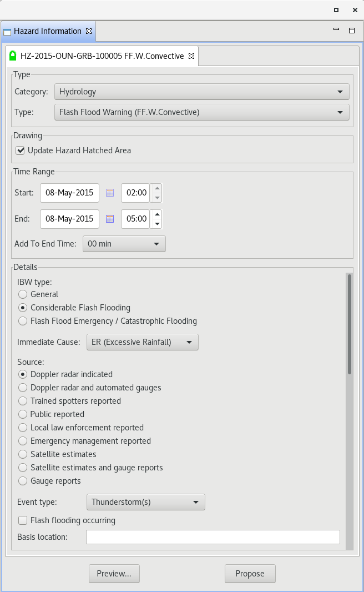Image resolution: width=364 pixels, height=592 pixels.
Task: Choose the Satellite estimates source
Action: pos(23,454)
